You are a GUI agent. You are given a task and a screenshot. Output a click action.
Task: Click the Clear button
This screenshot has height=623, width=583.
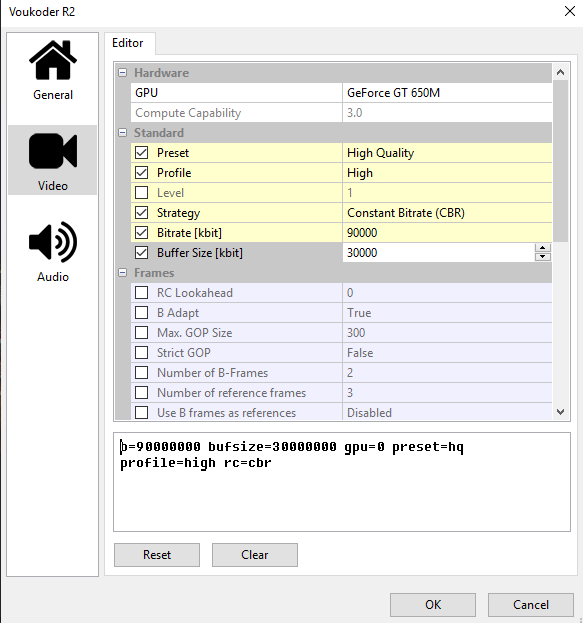click(x=255, y=555)
